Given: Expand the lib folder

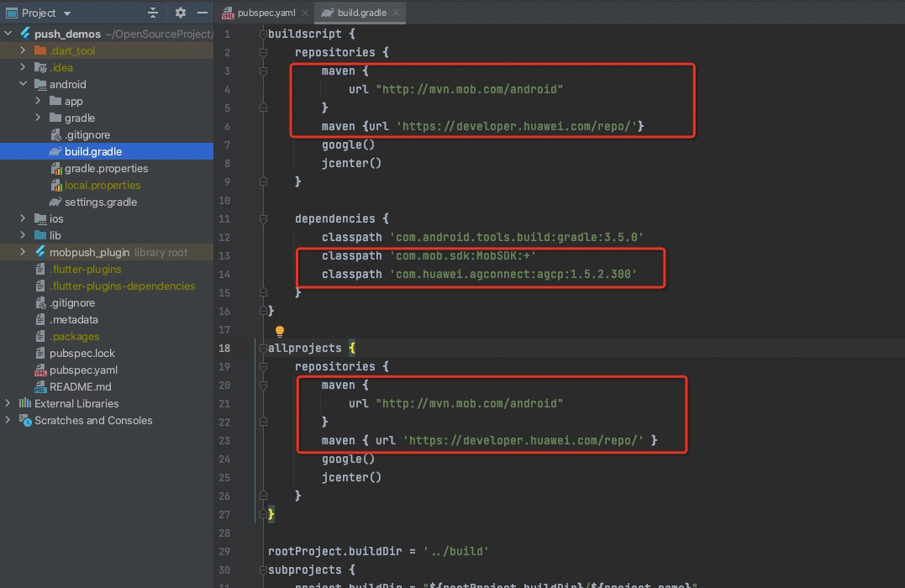Looking at the screenshot, I should 23,235.
